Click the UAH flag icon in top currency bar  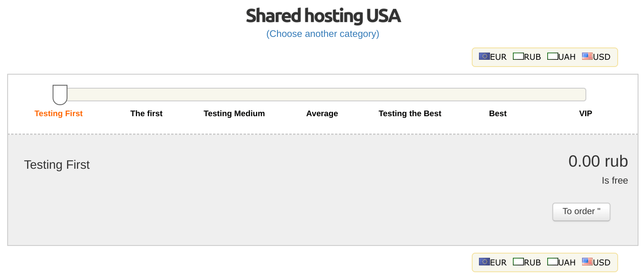(x=552, y=56)
